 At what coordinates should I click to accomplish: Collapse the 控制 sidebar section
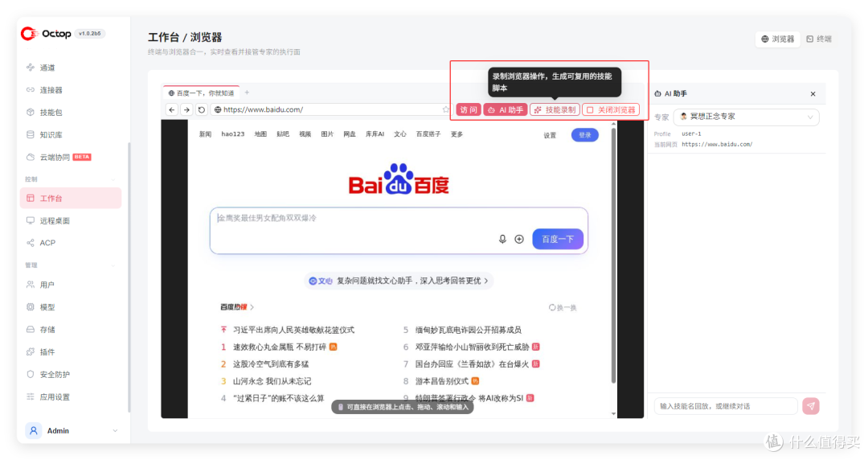click(113, 179)
